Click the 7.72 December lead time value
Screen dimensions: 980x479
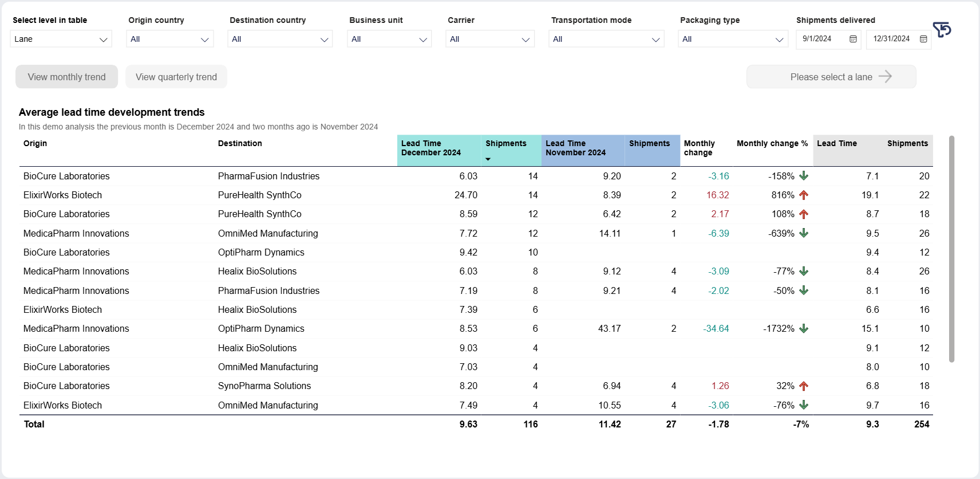[x=468, y=233]
